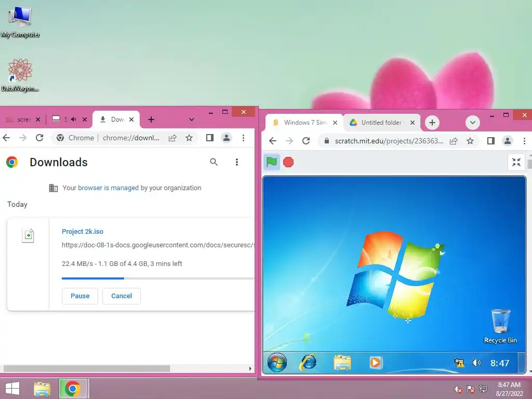Image resolution: width=532 pixels, height=399 pixels.
Task: Click simulated network warning tray icon
Action: [x=459, y=363]
